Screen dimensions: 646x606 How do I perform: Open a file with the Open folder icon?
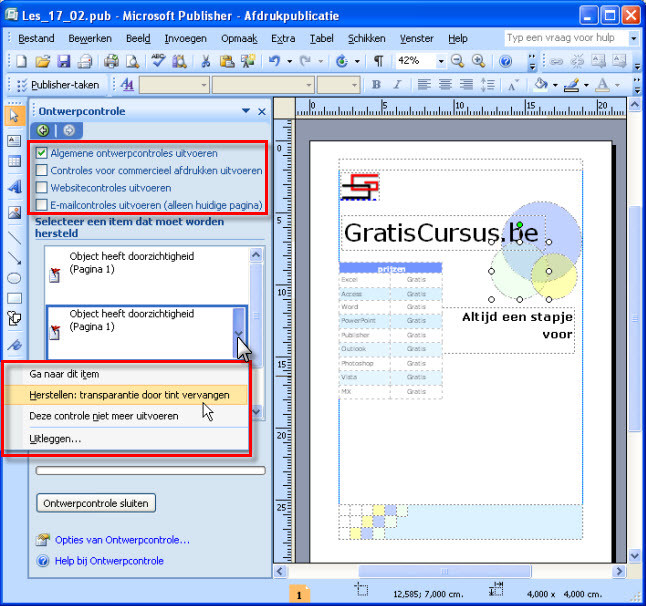coord(42,62)
